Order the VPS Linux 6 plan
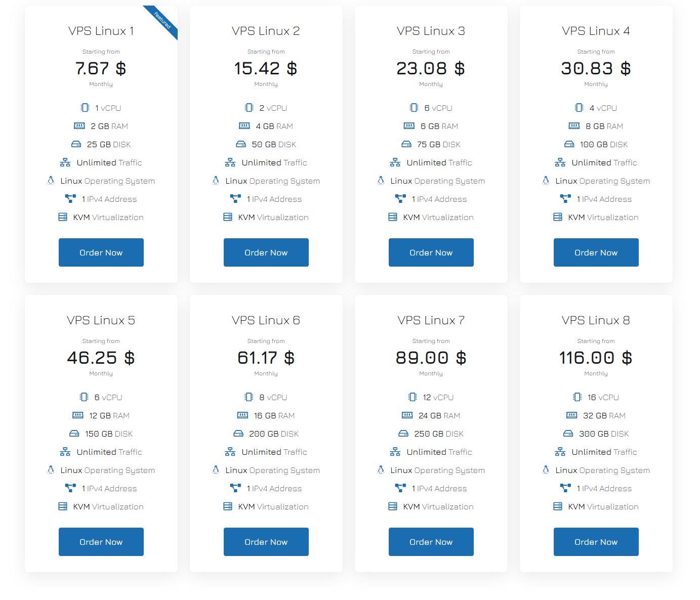The image size is (700, 600). pos(266,542)
